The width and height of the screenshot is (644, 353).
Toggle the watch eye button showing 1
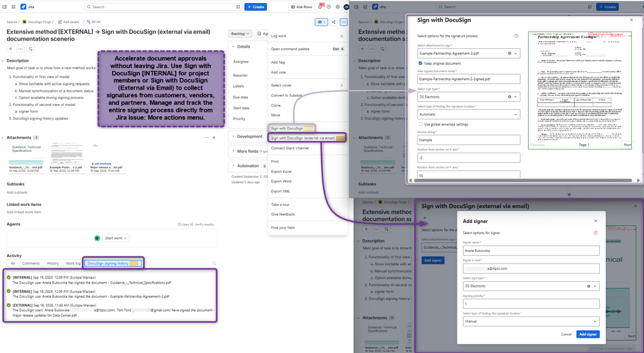pyautogui.click(x=321, y=22)
